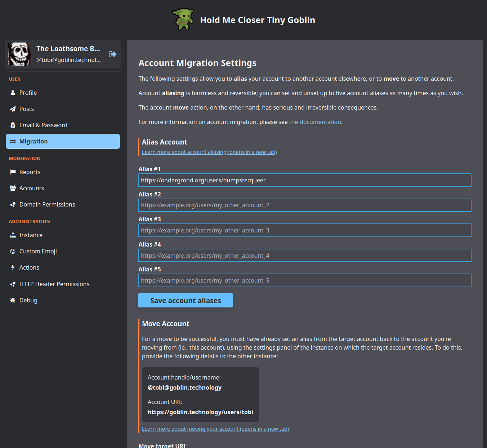Click the log out icon beside the username
Viewport: 487px width, 448px height.
(112, 54)
